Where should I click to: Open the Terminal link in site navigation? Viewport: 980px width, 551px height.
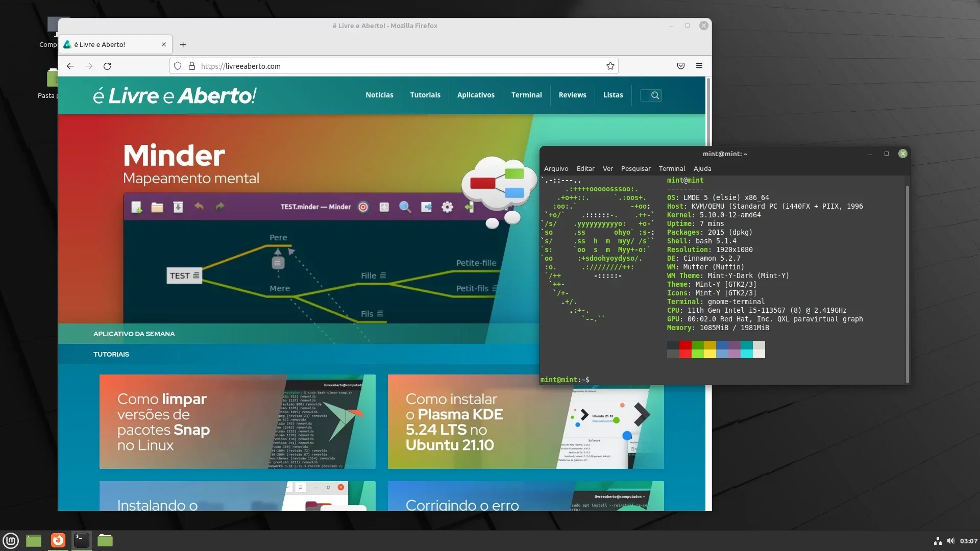point(526,95)
